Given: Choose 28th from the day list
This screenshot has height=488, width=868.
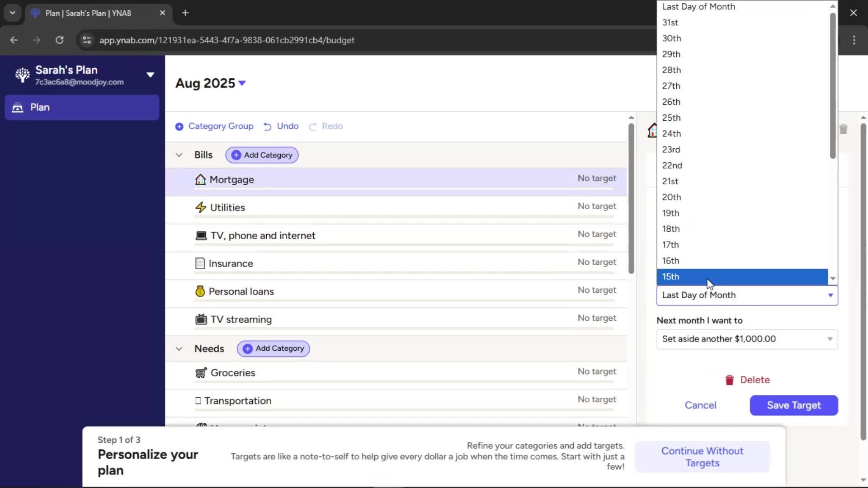Looking at the screenshot, I should 742,70.
